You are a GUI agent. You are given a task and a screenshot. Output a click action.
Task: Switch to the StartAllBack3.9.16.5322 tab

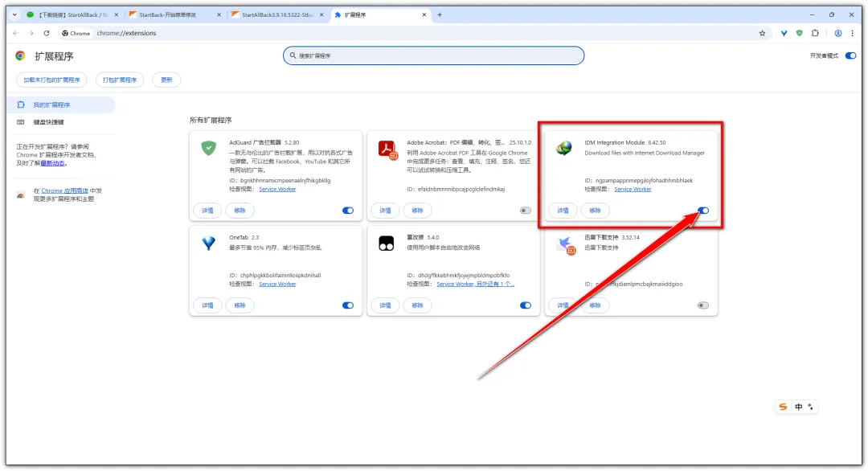tap(276, 15)
